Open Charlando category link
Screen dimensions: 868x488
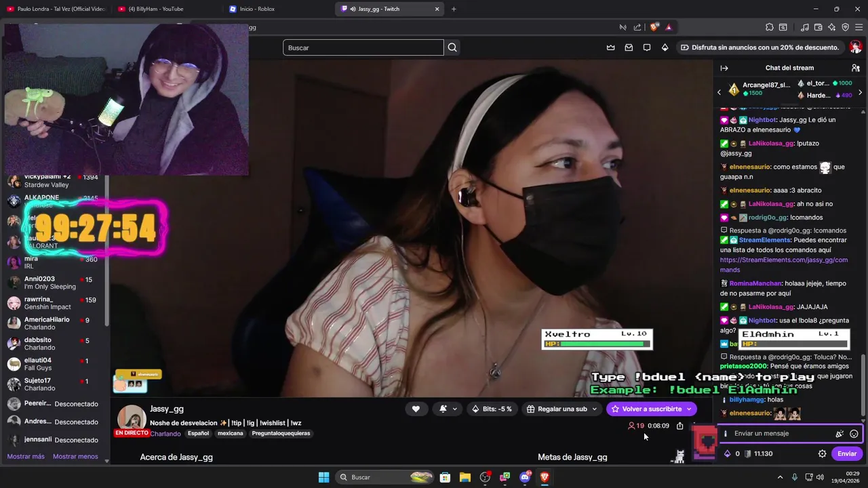point(165,433)
